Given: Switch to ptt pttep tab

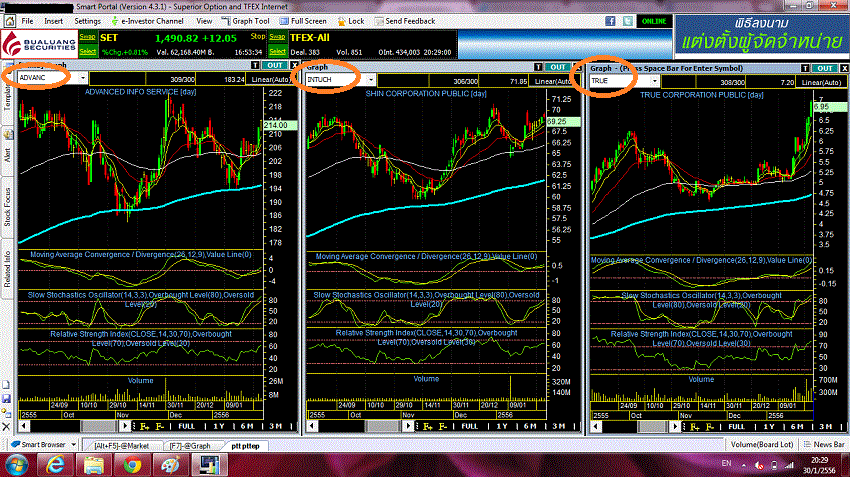Looking at the screenshot, I should coord(245,446).
